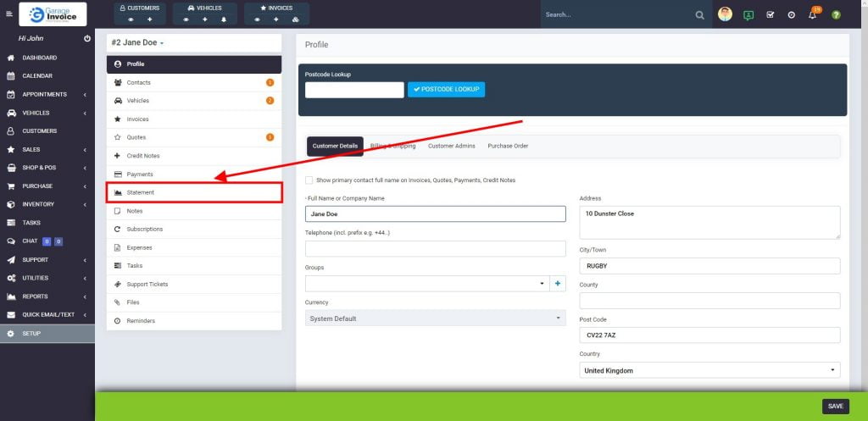
Task: Open the Country dropdown showing United Kingdom
Action: (x=710, y=370)
